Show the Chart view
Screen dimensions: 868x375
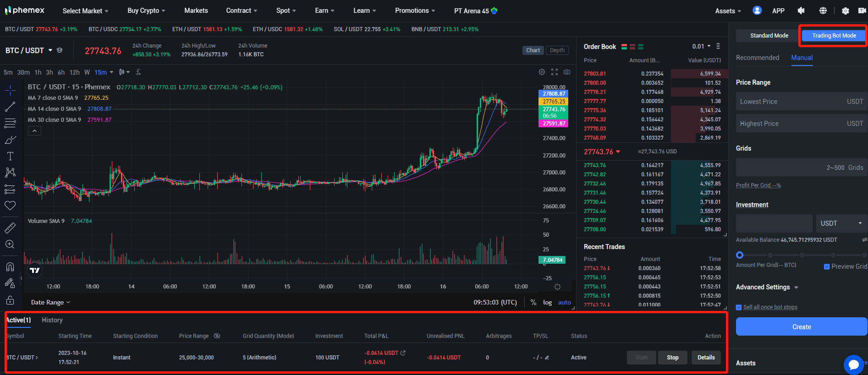coord(533,50)
